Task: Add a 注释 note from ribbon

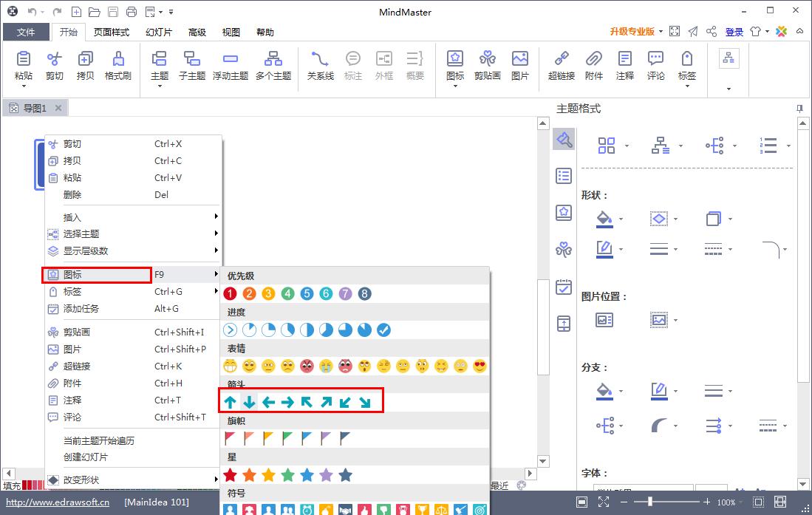Action: 624,65
